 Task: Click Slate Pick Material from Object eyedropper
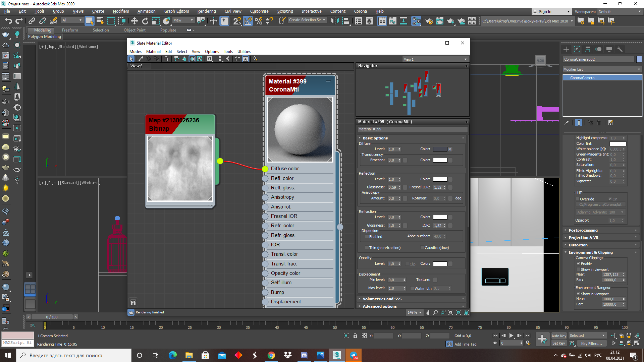point(141,59)
